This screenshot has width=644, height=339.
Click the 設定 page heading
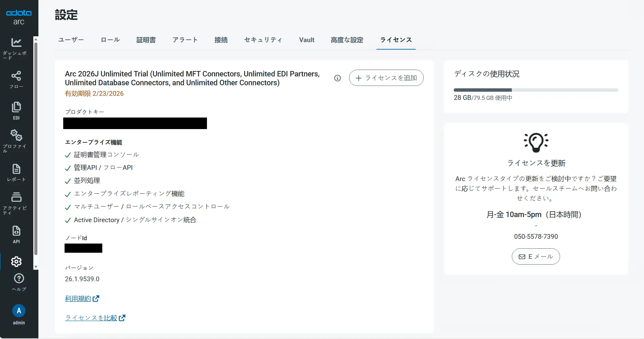pyautogui.click(x=66, y=15)
